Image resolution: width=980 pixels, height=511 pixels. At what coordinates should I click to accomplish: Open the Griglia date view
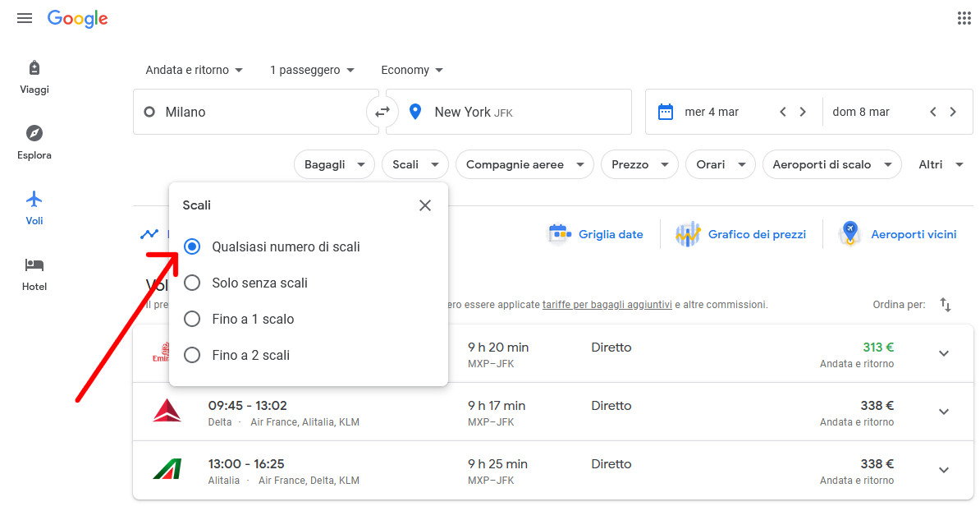tap(595, 234)
